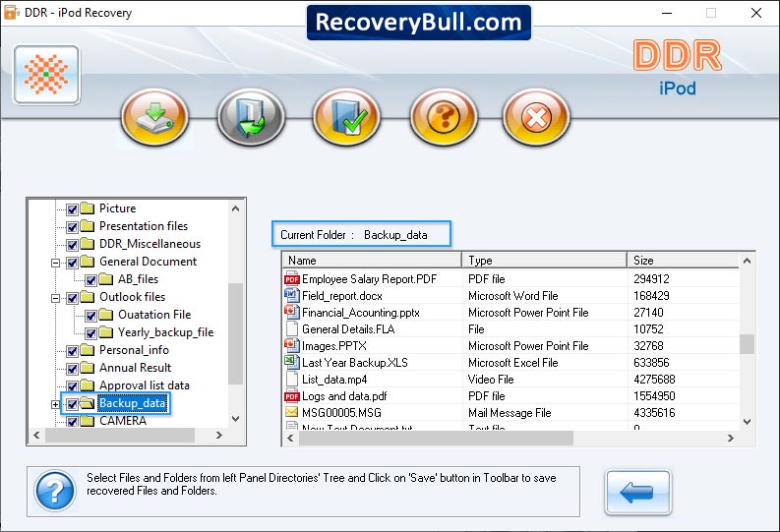Viewport: 780px width, 532px height.
Task: Click file icon of List_data.mp4
Action: click(291, 380)
